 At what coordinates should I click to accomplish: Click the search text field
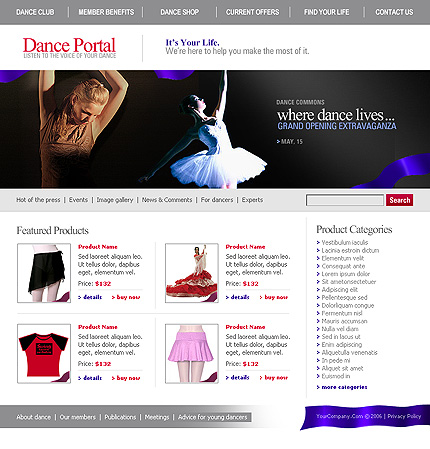click(x=345, y=200)
